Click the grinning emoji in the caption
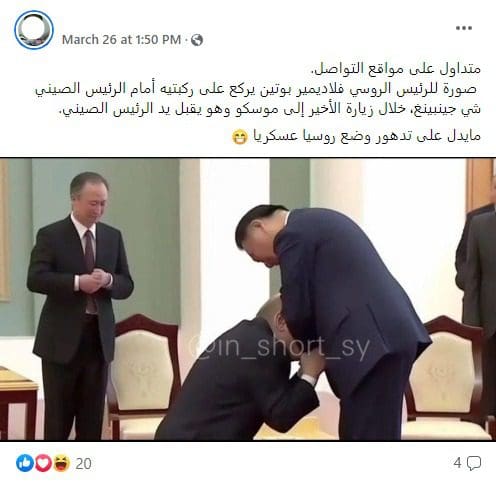 tap(240, 137)
